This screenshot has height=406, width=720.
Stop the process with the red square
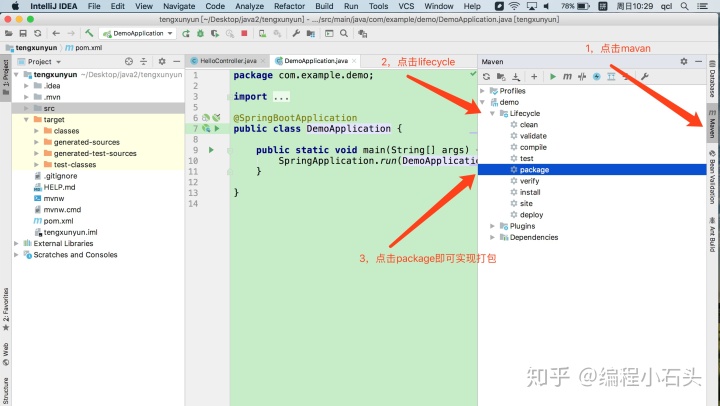coord(244,34)
